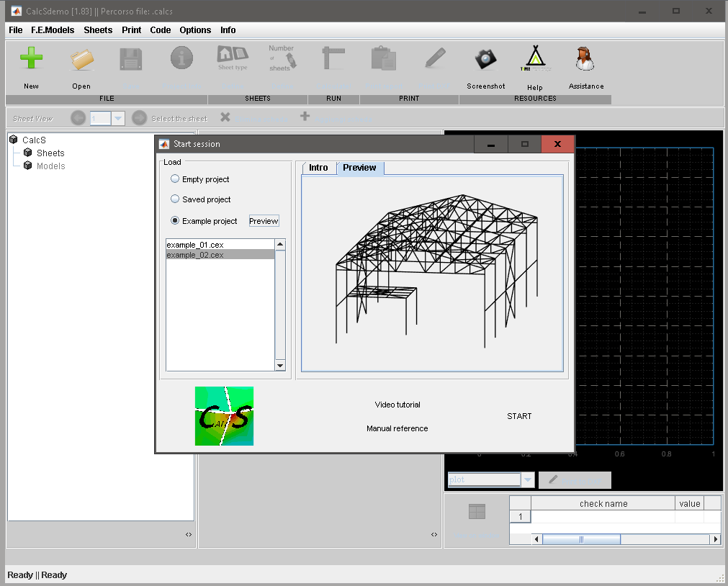
Task: Click the Sheets cube icon in tree
Action: coord(28,153)
